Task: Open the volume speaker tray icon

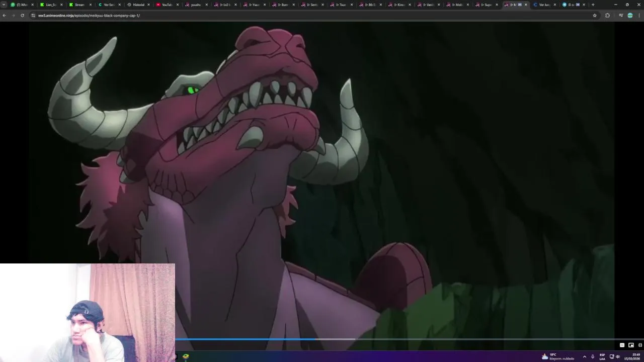Action: click(618, 356)
